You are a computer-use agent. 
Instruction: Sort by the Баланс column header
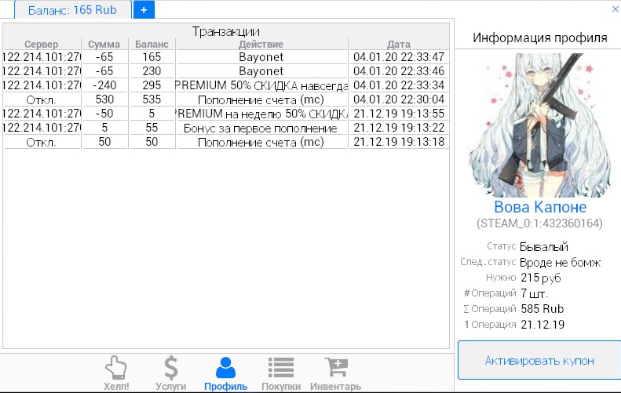coord(152,44)
